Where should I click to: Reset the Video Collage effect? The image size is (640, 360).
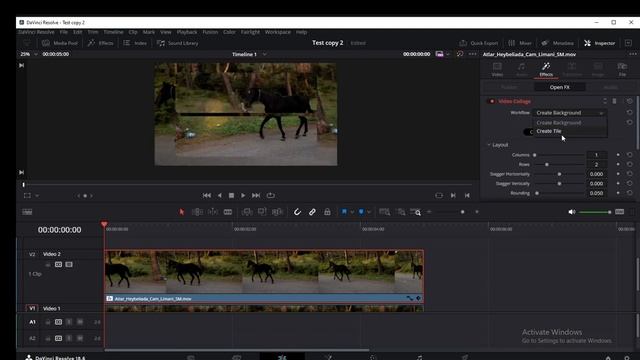pos(629,101)
